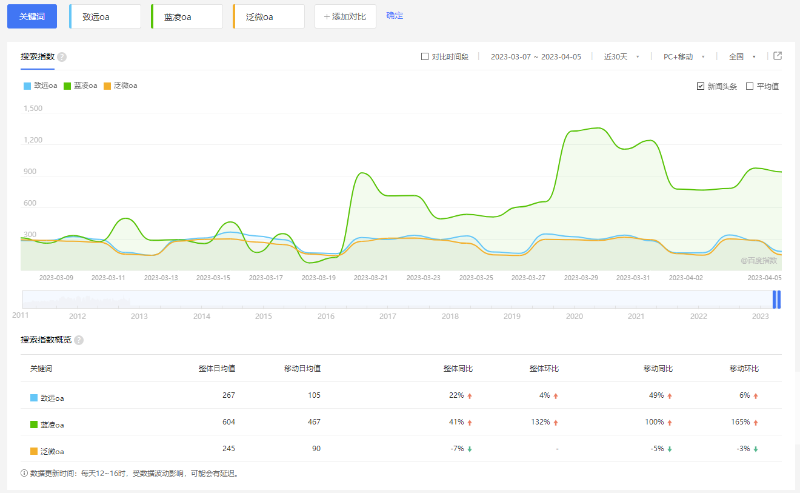
Task: Click the export chart icon
Action: point(778,56)
